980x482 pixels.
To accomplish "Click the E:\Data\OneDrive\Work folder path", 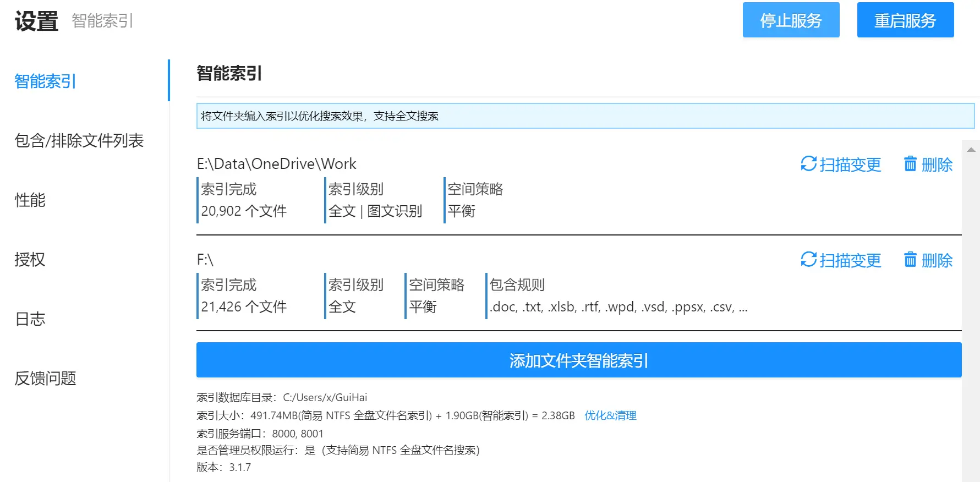I will click(276, 164).
